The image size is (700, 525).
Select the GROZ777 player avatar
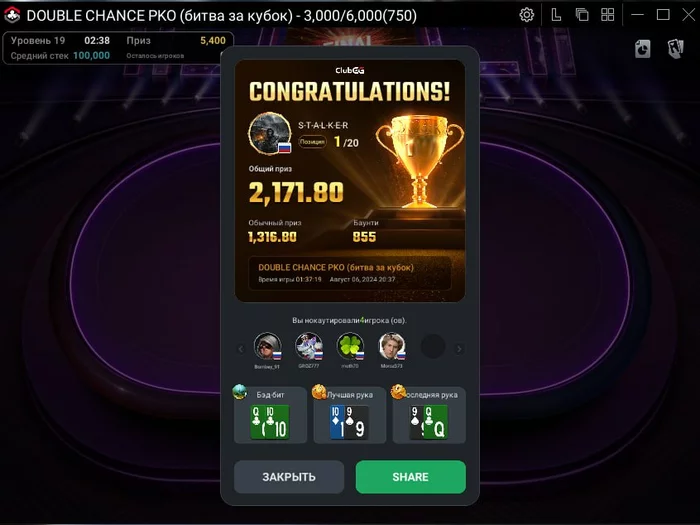tap(309, 346)
